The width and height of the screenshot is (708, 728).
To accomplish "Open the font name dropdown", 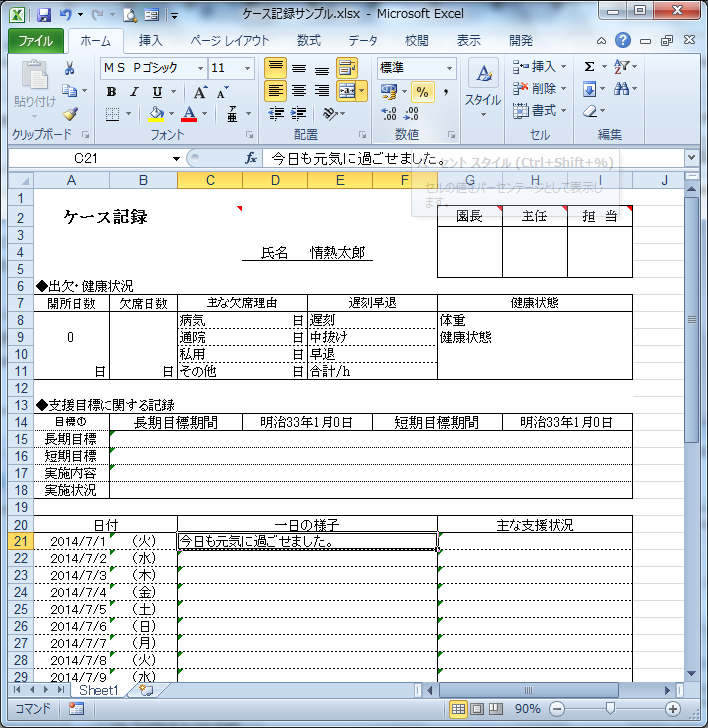I will point(199,68).
